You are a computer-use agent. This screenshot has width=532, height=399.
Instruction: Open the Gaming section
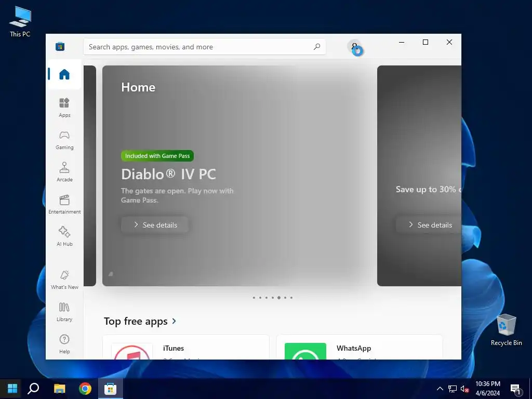click(64, 140)
